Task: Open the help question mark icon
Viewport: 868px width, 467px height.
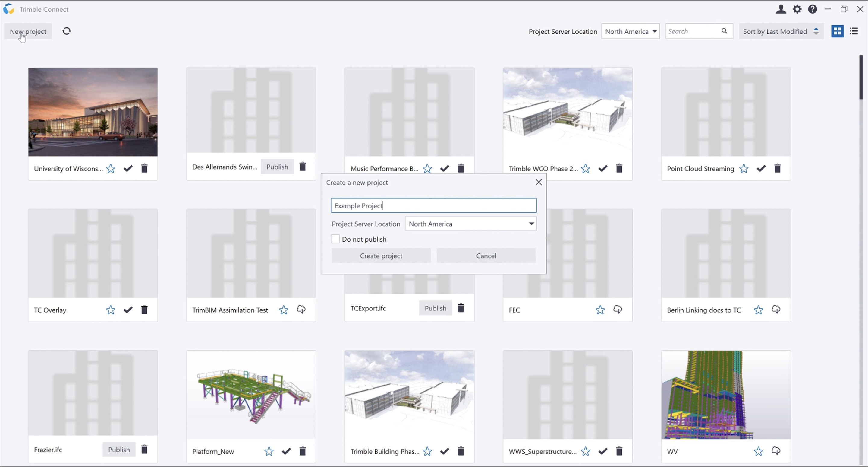Action: [813, 9]
